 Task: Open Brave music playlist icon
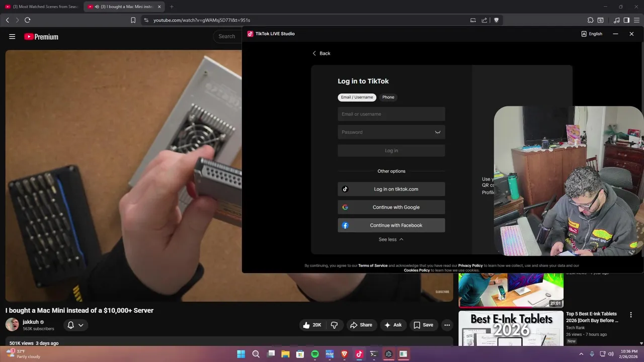[616, 20]
